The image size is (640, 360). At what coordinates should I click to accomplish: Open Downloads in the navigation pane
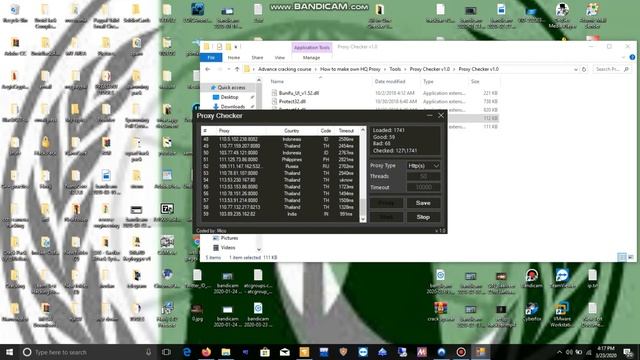(x=232, y=107)
